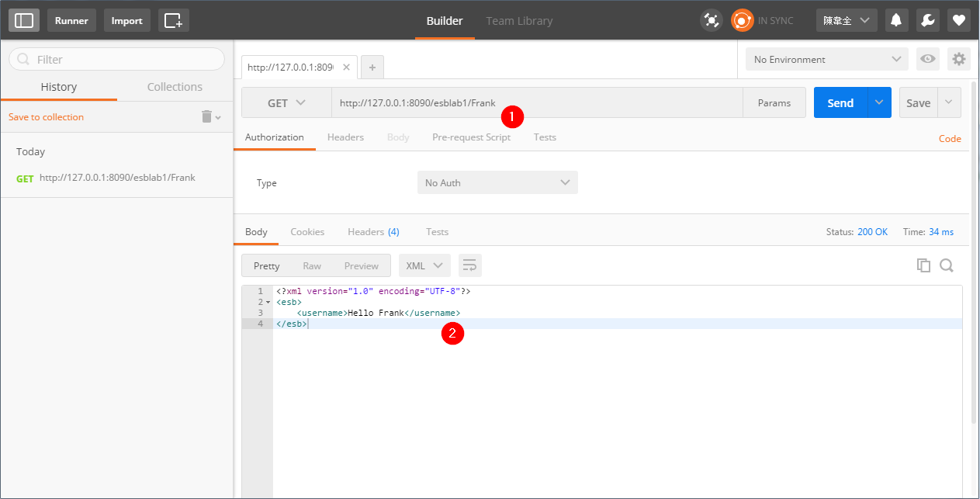Open the response Tests tab

point(437,232)
